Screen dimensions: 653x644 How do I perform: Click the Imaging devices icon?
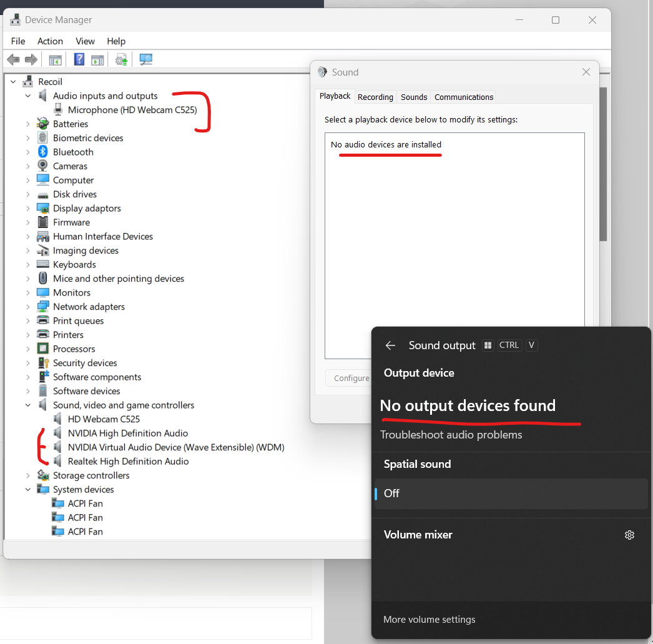coord(42,250)
